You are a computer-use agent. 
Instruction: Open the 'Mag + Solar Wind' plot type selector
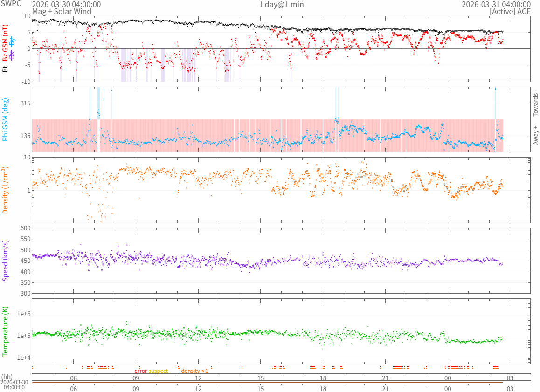coord(62,11)
